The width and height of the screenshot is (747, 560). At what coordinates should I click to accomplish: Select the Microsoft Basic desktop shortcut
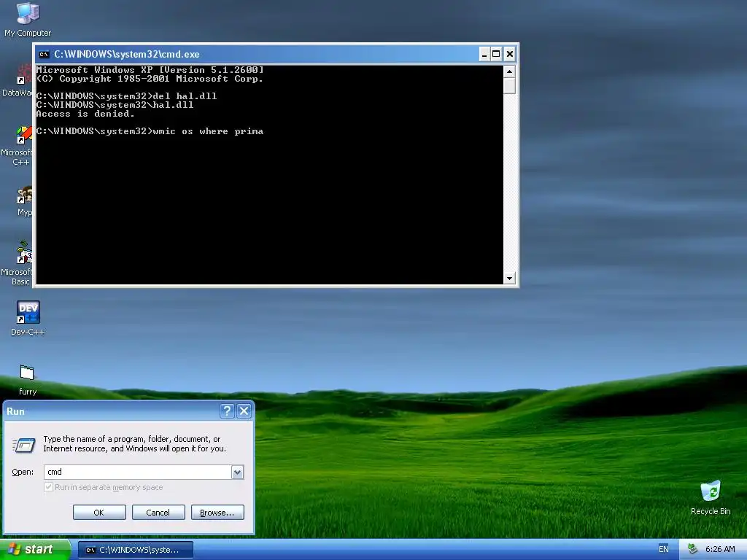click(18, 264)
